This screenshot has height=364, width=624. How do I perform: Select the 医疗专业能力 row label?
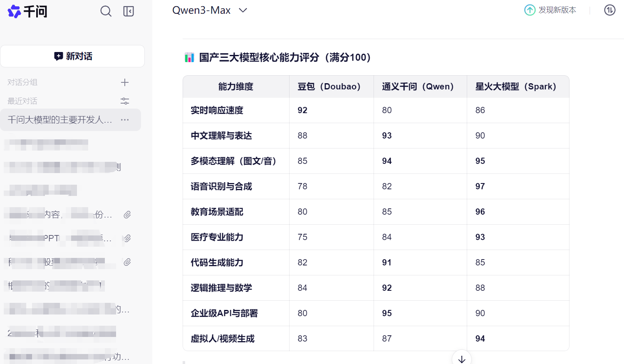click(217, 237)
